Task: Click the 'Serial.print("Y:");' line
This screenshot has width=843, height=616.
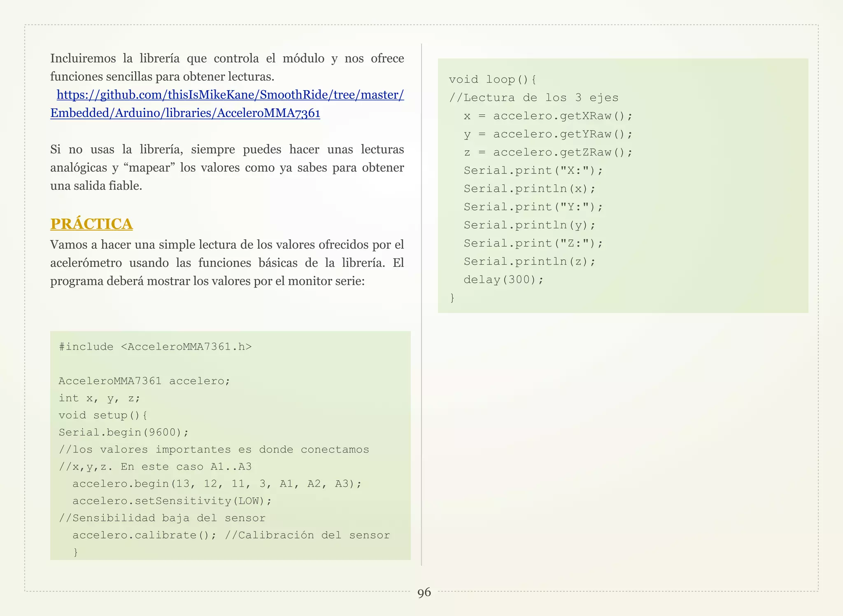Action: pos(533,207)
